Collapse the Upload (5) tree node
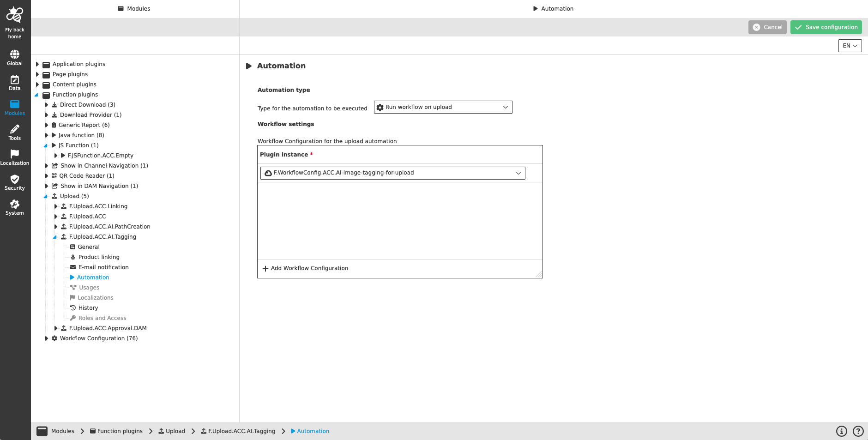 [45, 196]
